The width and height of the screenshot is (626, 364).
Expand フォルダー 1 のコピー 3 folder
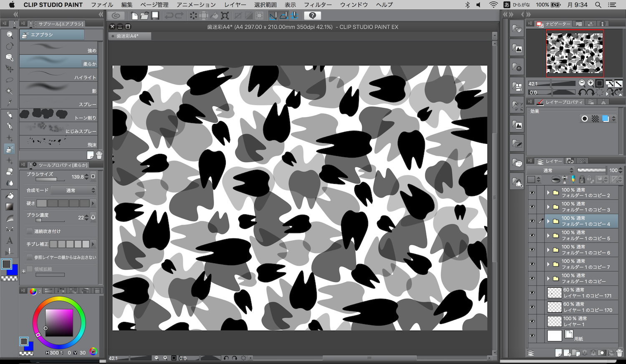tap(548, 207)
